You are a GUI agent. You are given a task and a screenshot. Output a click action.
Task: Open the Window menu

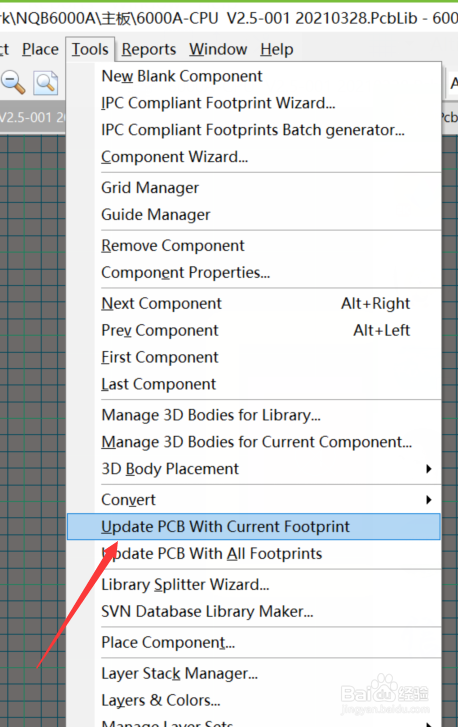pos(218,49)
